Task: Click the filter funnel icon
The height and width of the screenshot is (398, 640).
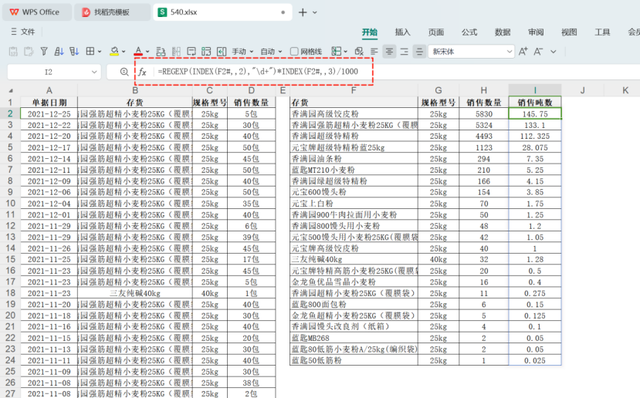Action: [x=44, y=51]
